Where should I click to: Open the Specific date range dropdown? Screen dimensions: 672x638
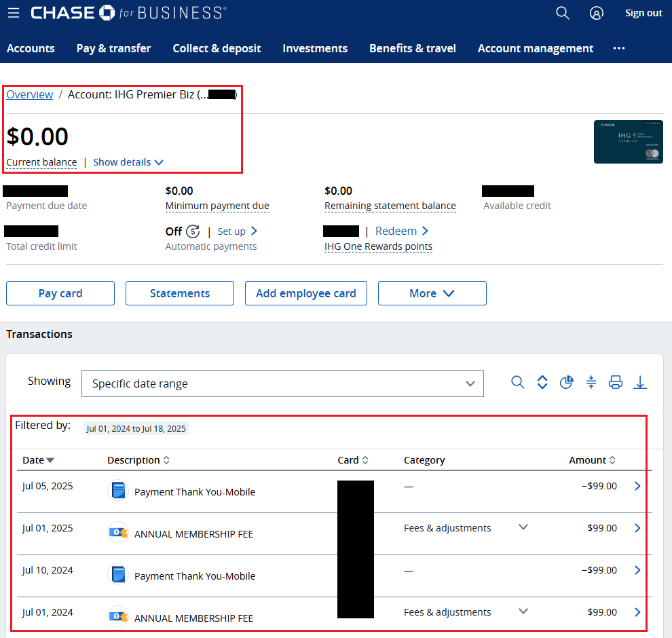pyautogui.click(x=282, y=383)
